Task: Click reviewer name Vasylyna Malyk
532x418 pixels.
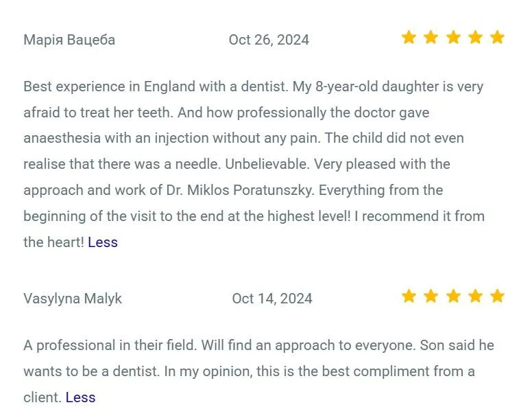Action: click(x=73, y=299)
